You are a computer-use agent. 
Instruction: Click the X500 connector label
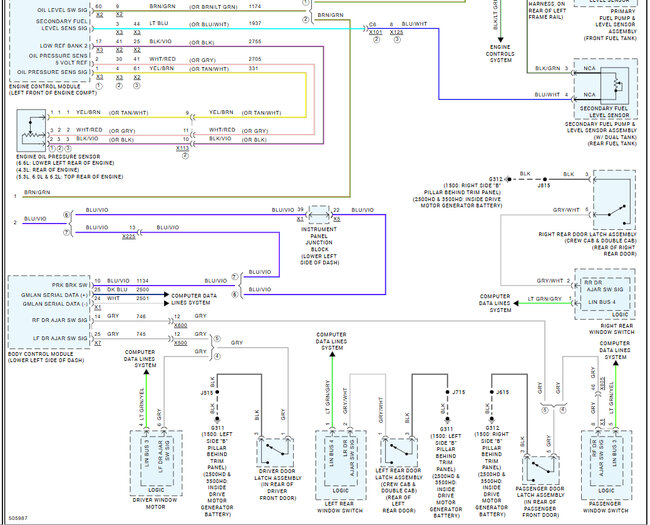coord(180,343)
